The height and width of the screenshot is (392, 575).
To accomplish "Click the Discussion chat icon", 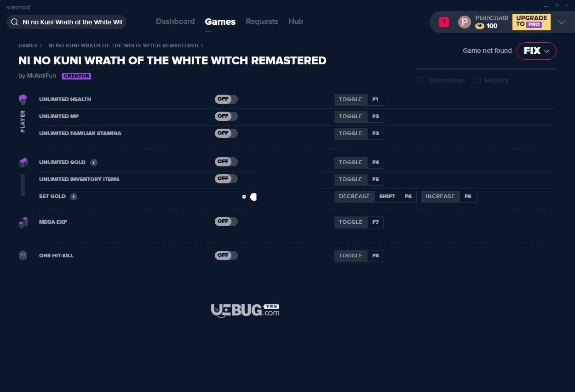I will [x=420, y=80].
